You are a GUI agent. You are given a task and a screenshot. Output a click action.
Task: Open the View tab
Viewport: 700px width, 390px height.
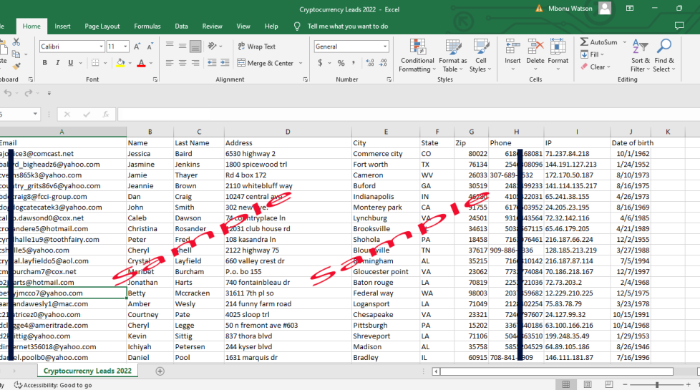243,26
